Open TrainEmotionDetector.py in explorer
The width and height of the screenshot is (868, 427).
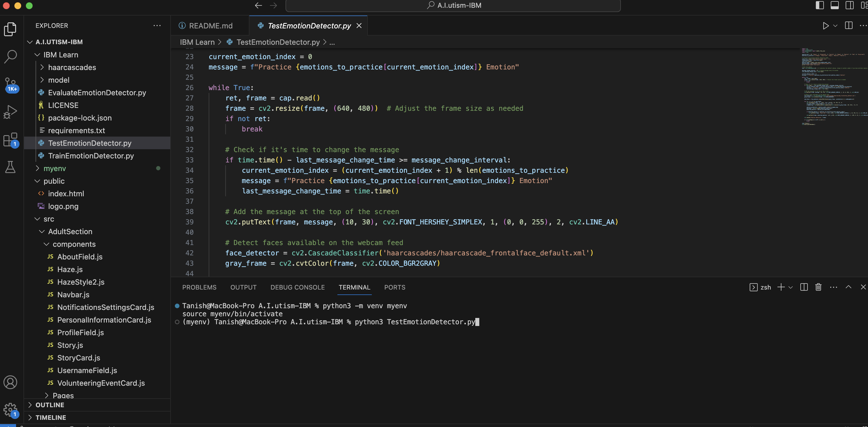pos(91,156)
